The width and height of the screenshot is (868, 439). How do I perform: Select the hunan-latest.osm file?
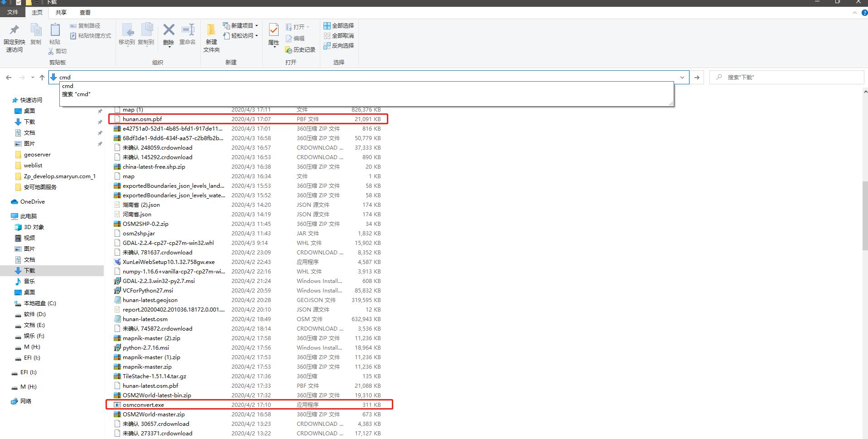[x=248, y=319]
